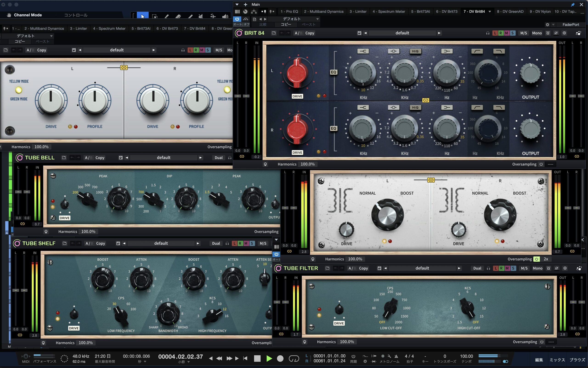Toggle Mono in Brit 84 header
The height and width of the screenshot is (368, 588).
[537, 33]
